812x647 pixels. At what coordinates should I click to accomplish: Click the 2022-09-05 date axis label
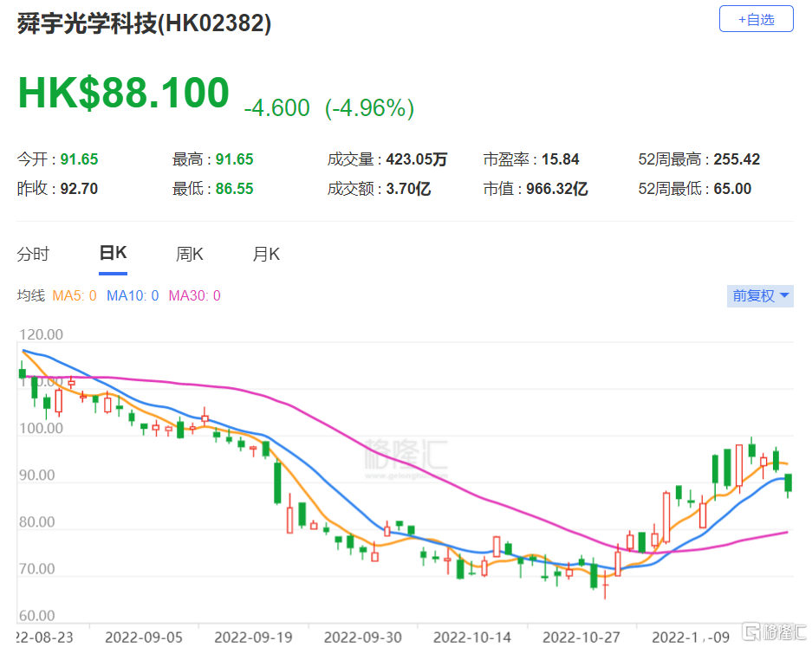pyautogui.click(x=144, y=637)
